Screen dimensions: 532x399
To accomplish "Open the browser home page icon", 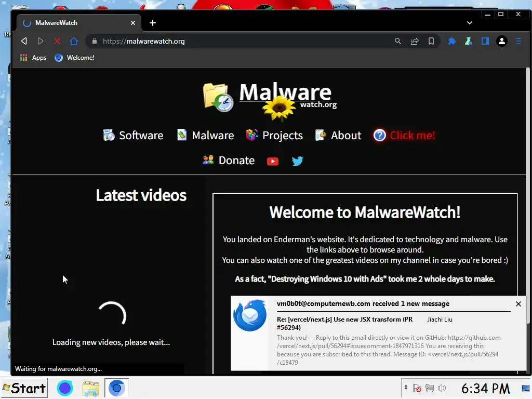I will click(x=74, y=42).
